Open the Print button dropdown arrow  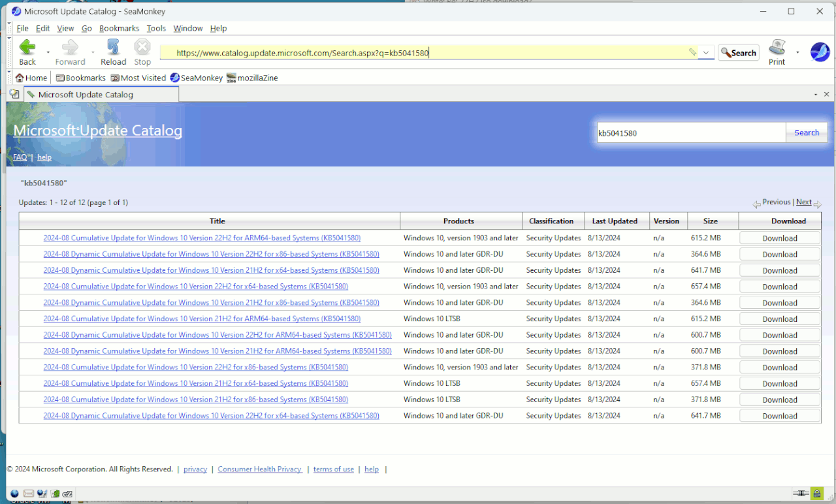(797, 52)
